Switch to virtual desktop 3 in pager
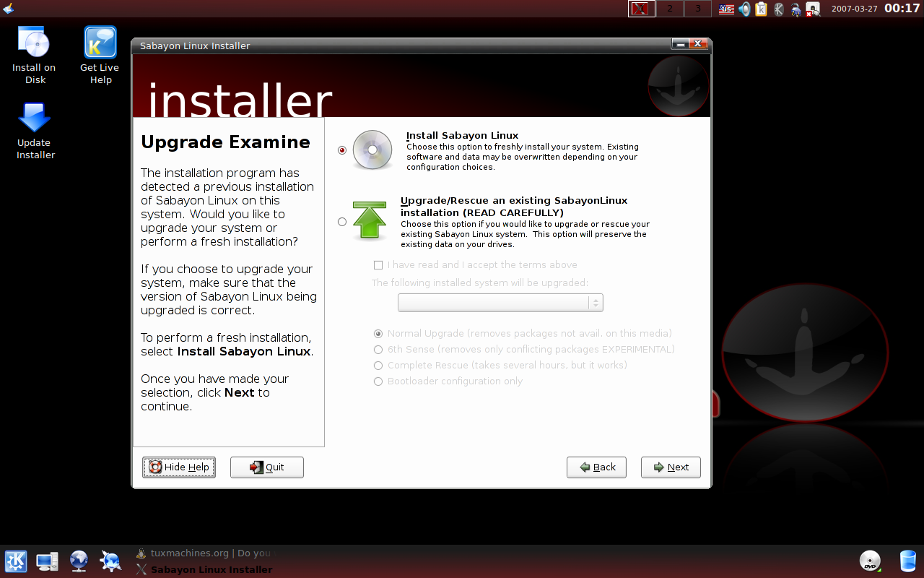 (x=697, y=9)
